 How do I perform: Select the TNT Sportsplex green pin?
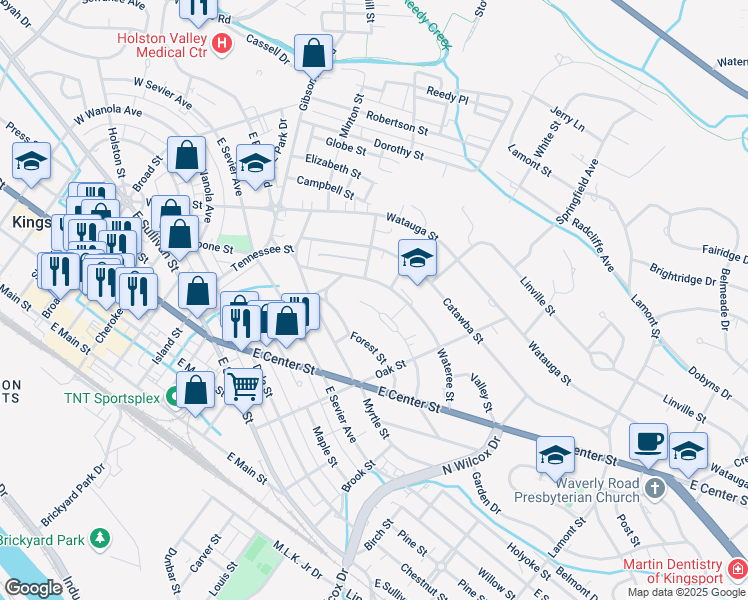(172, 398)
